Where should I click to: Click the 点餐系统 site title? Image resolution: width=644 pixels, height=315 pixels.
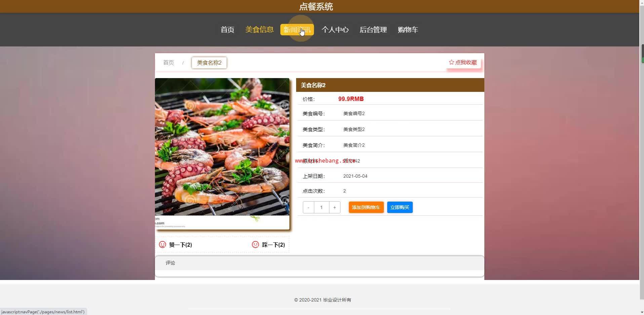[316, 7]
